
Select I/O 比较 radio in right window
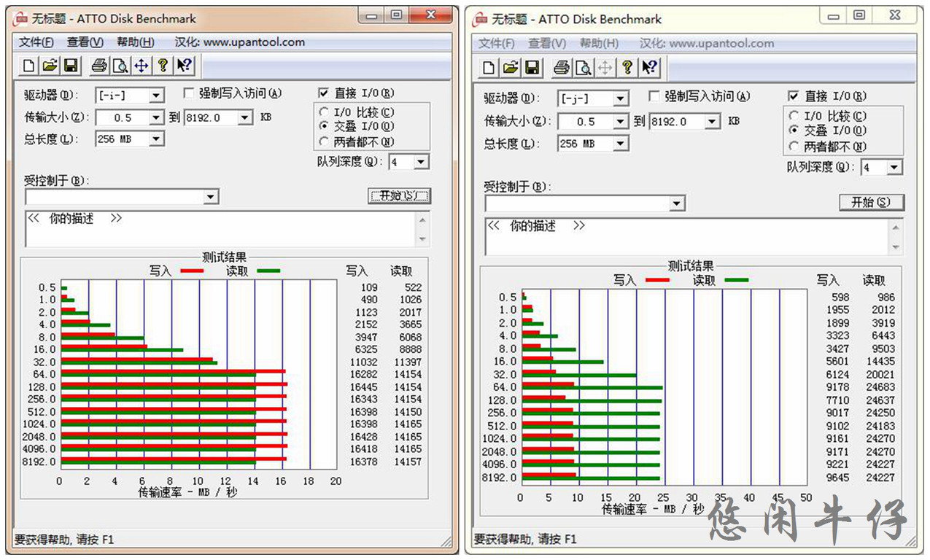click(794, 116)
